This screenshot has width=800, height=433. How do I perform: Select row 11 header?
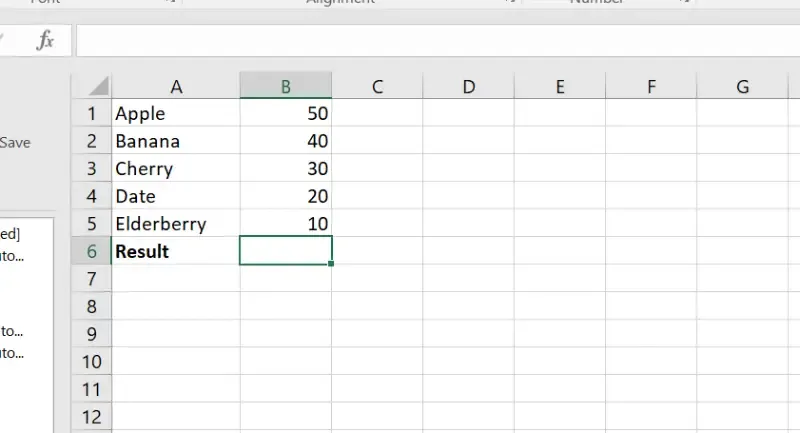91,389
